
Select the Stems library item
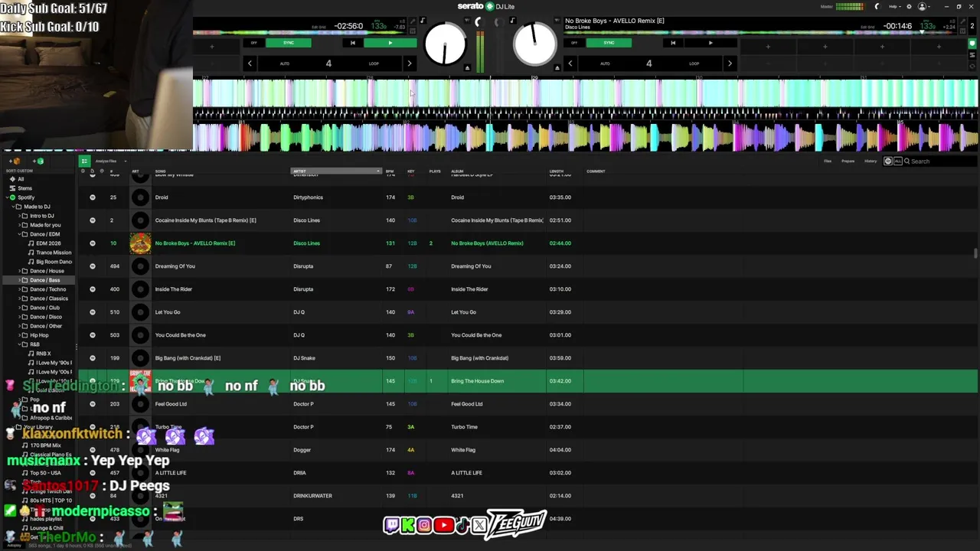pos(25,188)
